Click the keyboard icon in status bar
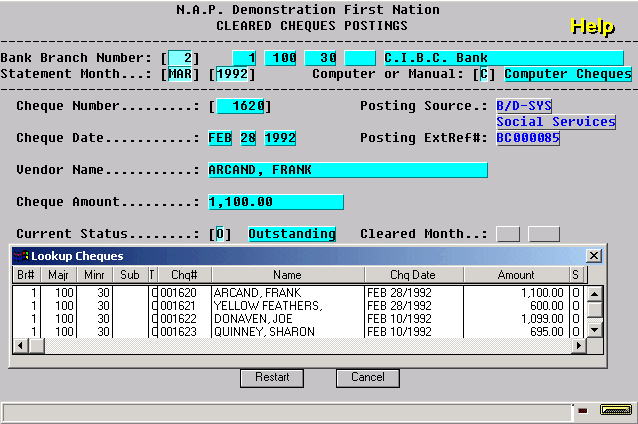Image resolution: width=638 pixels, height=424 pixels. click(x=616, y=410)
